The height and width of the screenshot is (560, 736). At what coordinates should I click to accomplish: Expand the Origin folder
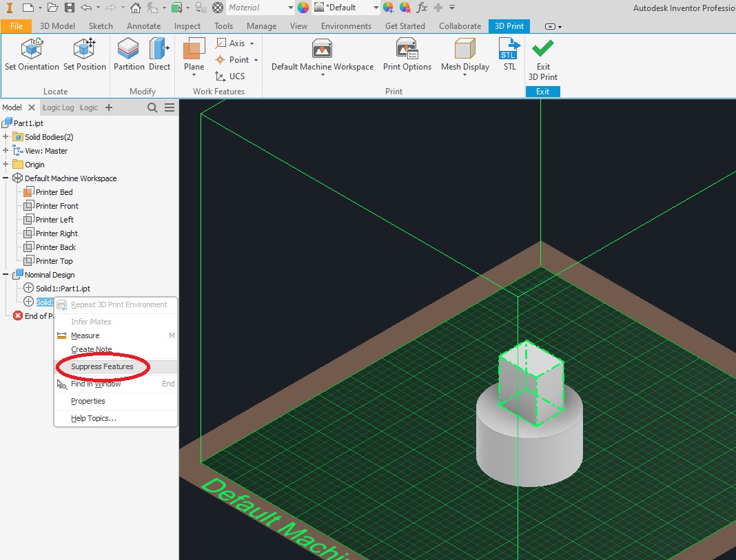tap(6, 164)
